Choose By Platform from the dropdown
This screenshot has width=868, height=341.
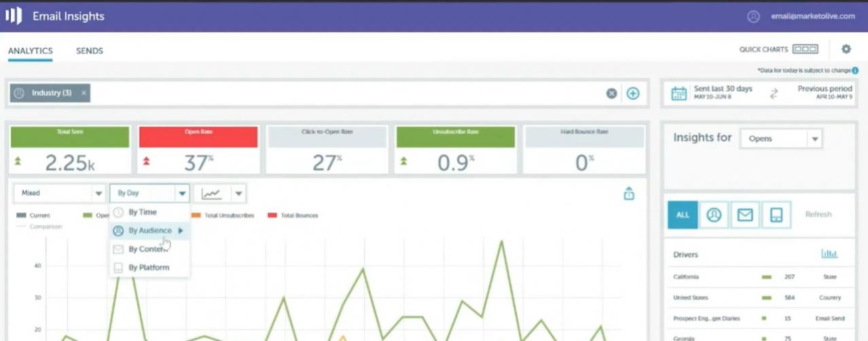[149, 267]
